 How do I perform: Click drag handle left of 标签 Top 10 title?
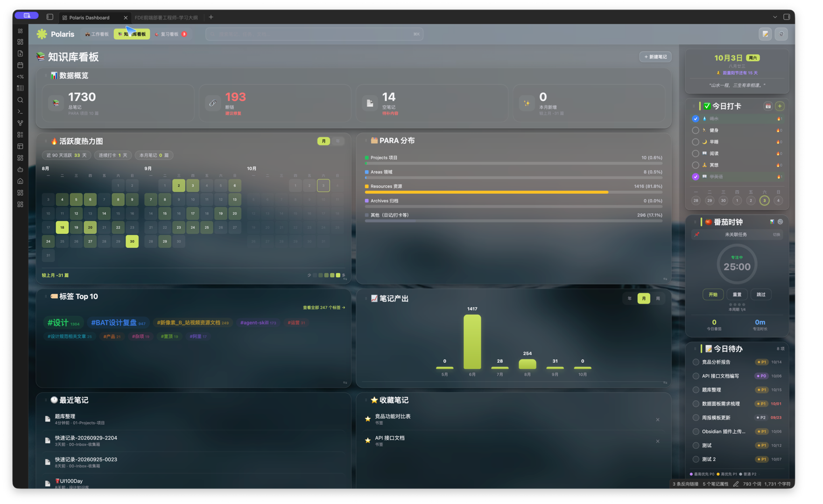point(46,296)
